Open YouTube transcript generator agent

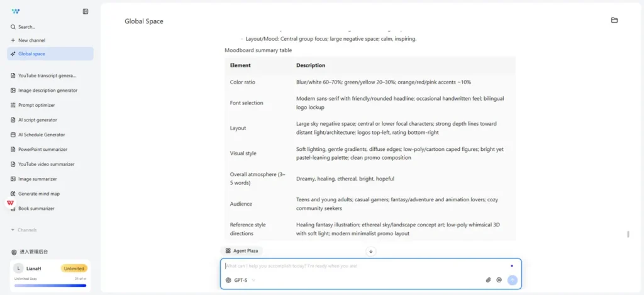[x=47, y=75]
